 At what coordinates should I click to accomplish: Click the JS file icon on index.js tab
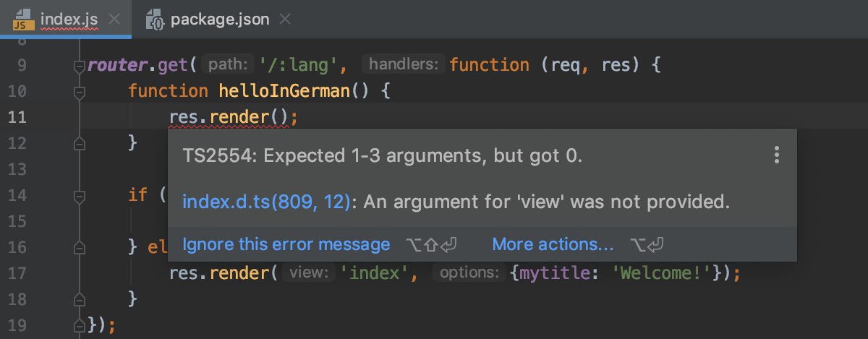[x=22, y=20]
